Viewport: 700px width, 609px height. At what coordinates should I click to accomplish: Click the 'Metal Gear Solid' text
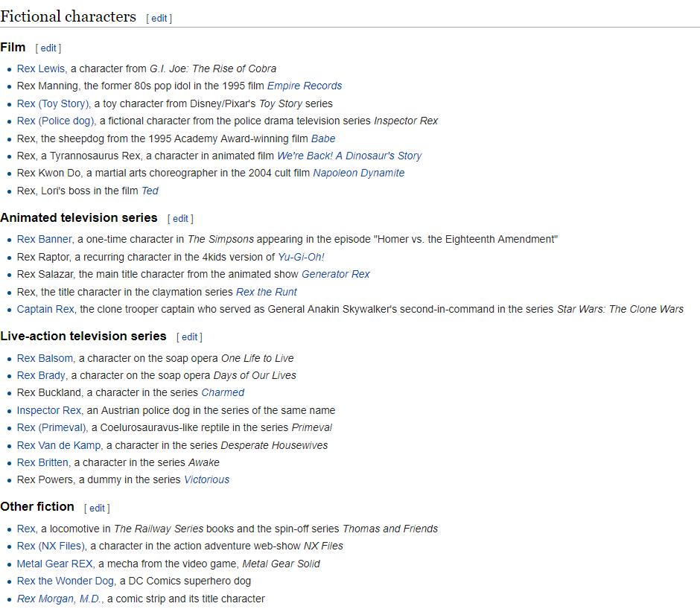[x=281, y=564]
